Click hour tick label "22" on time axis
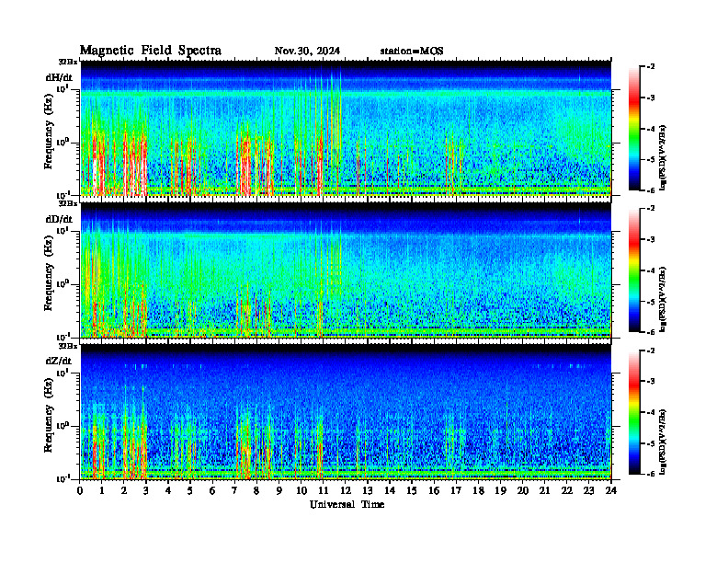This screenshot has width=728, height=563. (566, 491)
